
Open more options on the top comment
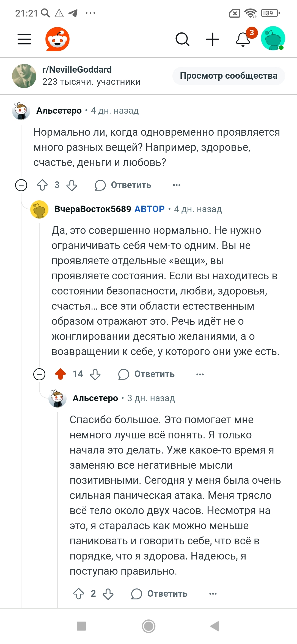tap(177, 185)
